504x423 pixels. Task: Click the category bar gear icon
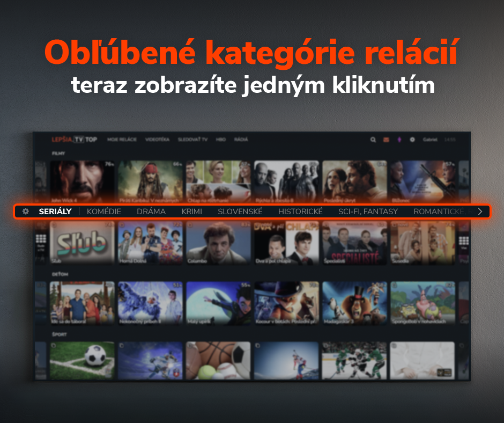click(26, 211)
